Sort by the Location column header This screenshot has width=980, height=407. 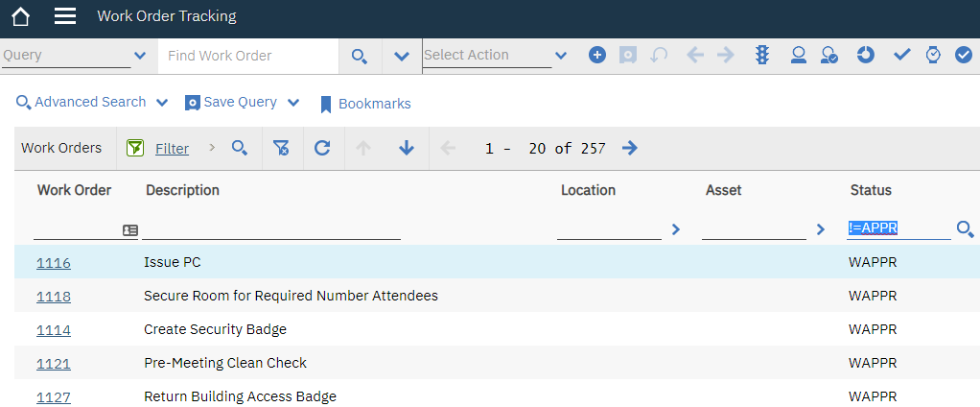point(588,190)
